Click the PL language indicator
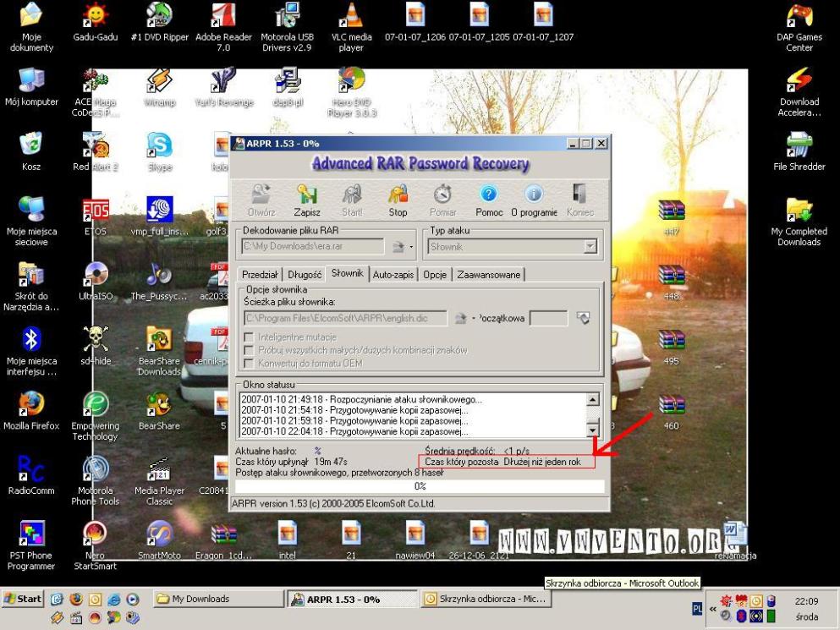Viewport: 840px width, 630px height. pyautogui.click(x=697, y=609)
